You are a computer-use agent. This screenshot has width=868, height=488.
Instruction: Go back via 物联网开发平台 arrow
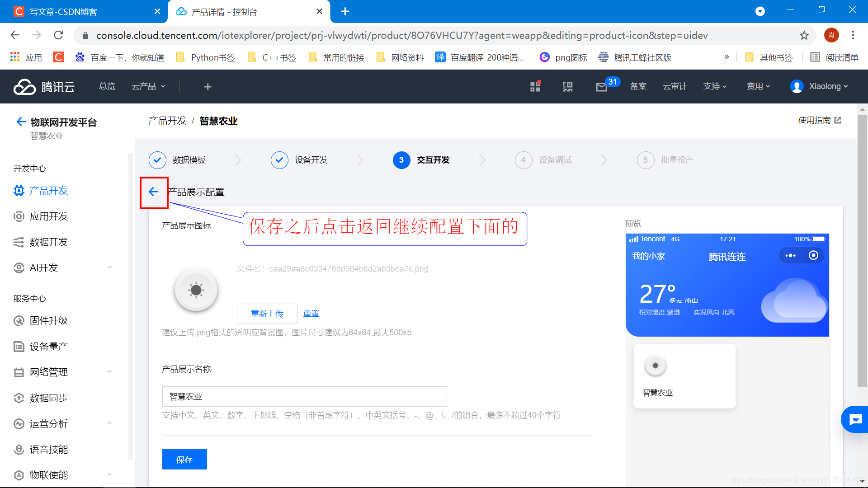21,122
